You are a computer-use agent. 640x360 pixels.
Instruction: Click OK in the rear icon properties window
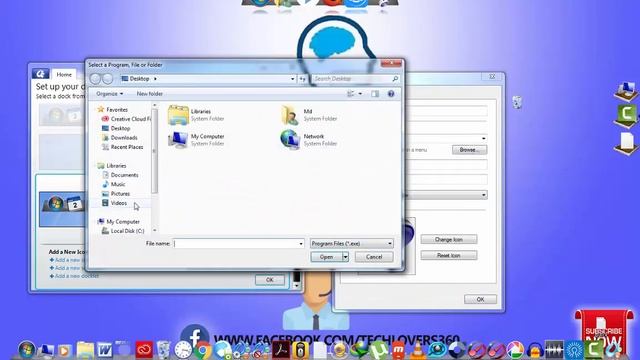[480, 299]
